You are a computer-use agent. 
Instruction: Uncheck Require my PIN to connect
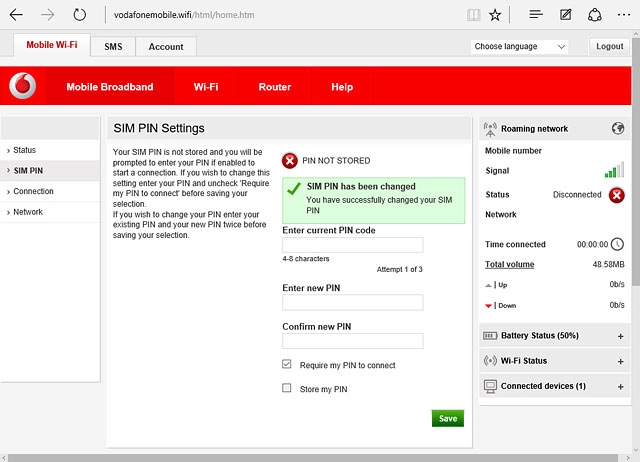287,365
